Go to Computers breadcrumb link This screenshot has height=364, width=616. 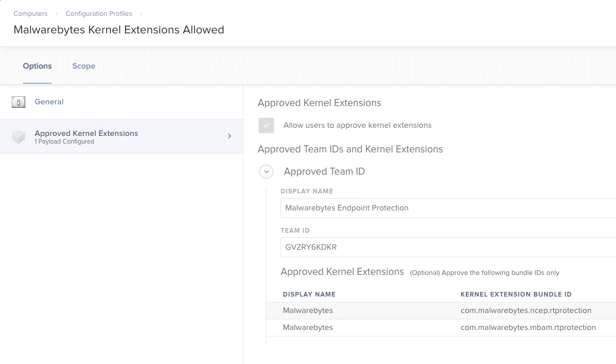click(x=31, y=13)
